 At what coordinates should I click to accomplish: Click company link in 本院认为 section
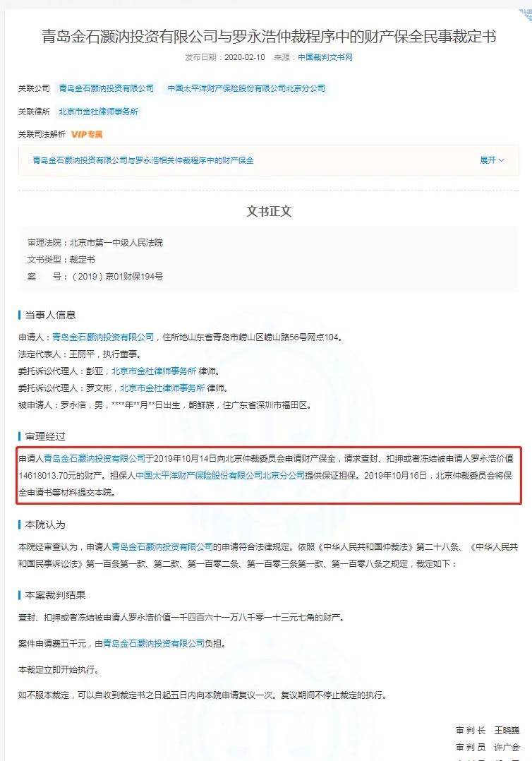click(x=162, y=547)
